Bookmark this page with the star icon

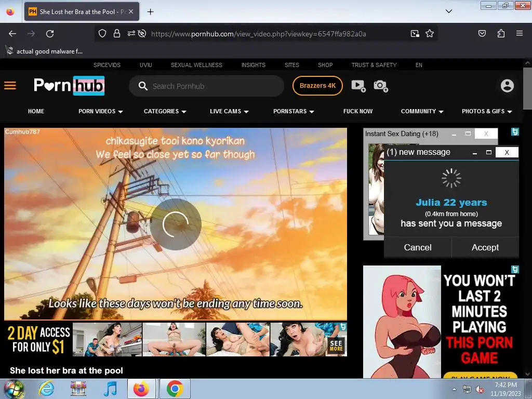(430, 34)
